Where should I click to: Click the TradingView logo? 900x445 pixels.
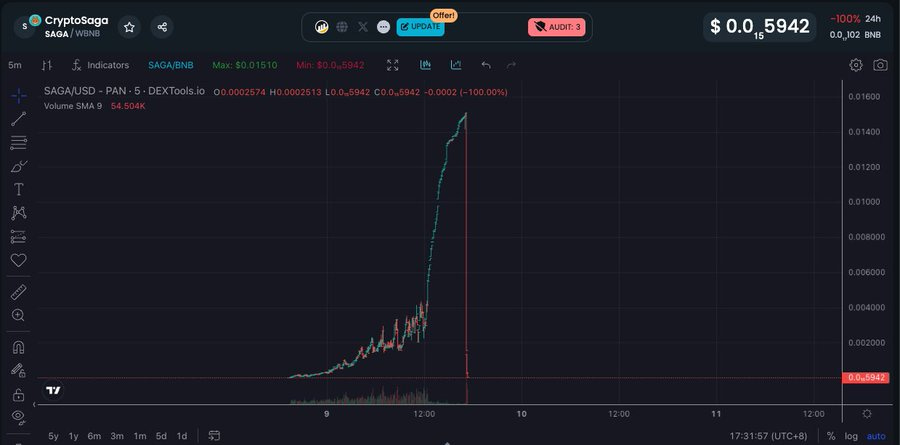click(x=53, y=390)
